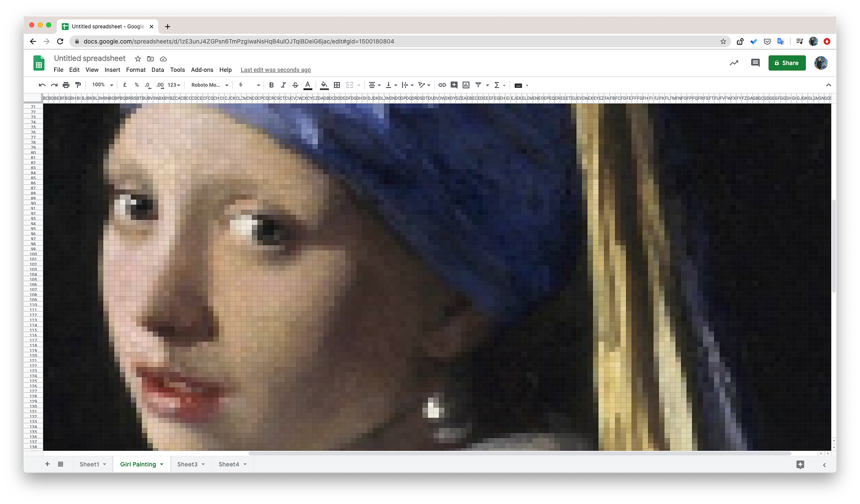This screenshot has height=504, width=860.
Task: Insert a link into the cell
Action: 442,85
